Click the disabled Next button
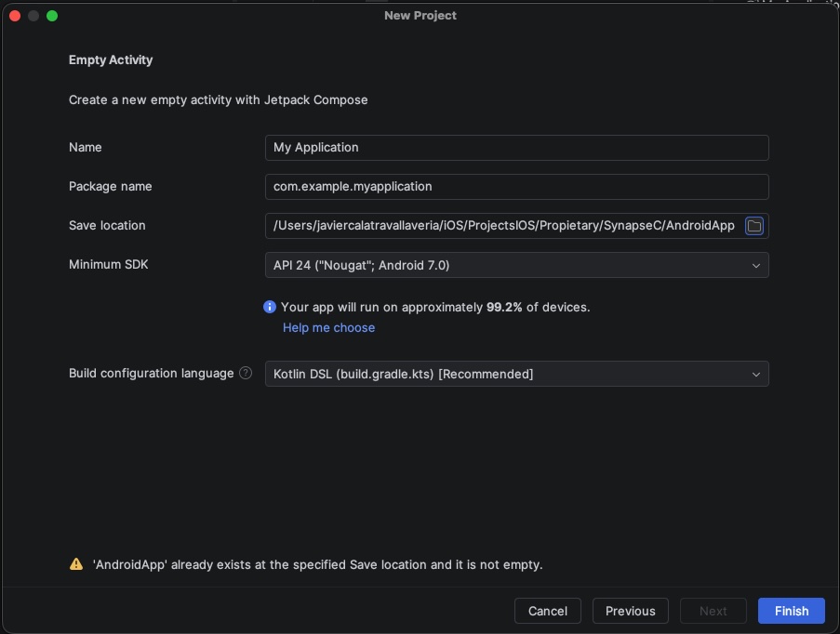 [x=713, y=611]
